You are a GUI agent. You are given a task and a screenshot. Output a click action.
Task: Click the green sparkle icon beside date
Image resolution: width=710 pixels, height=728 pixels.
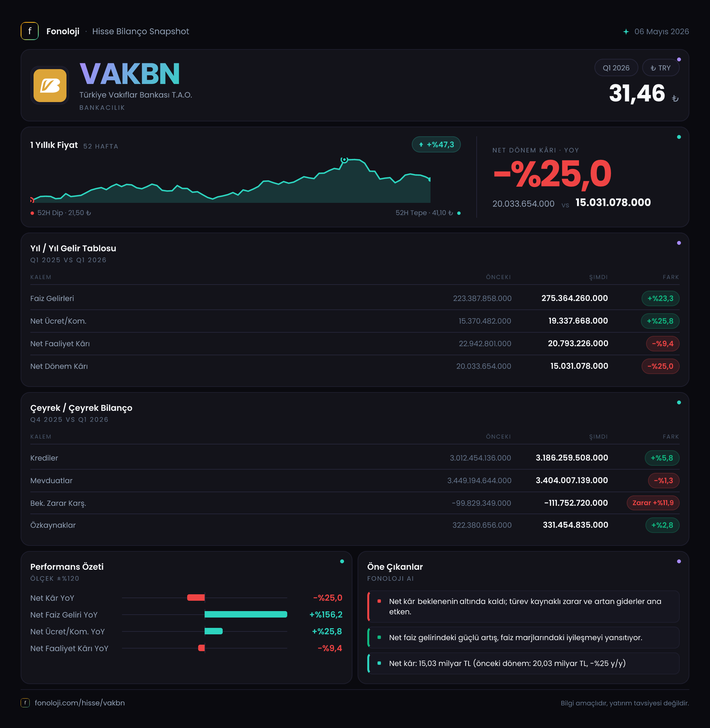(626, 32)
